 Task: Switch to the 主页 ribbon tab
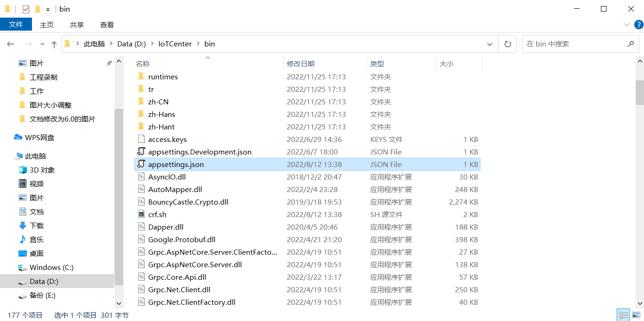tap(47, 25)
